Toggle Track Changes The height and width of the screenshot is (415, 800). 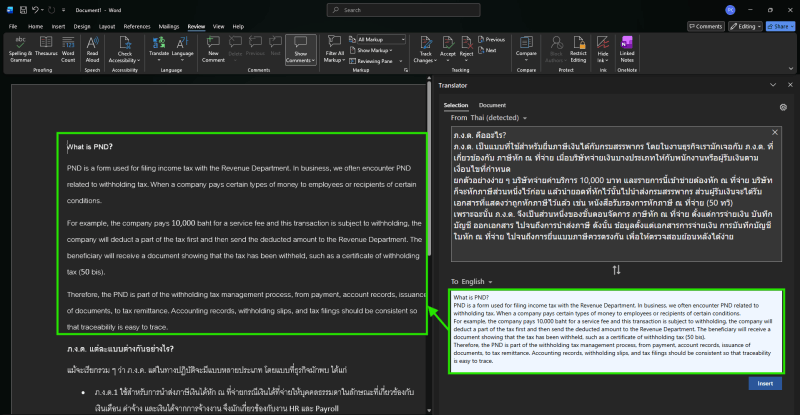[x=425, y=50]
